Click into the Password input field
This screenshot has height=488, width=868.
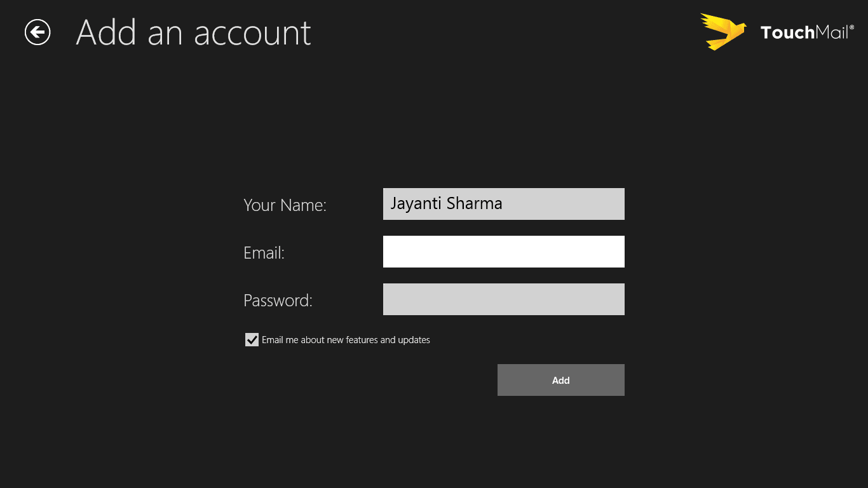(504, 299)
